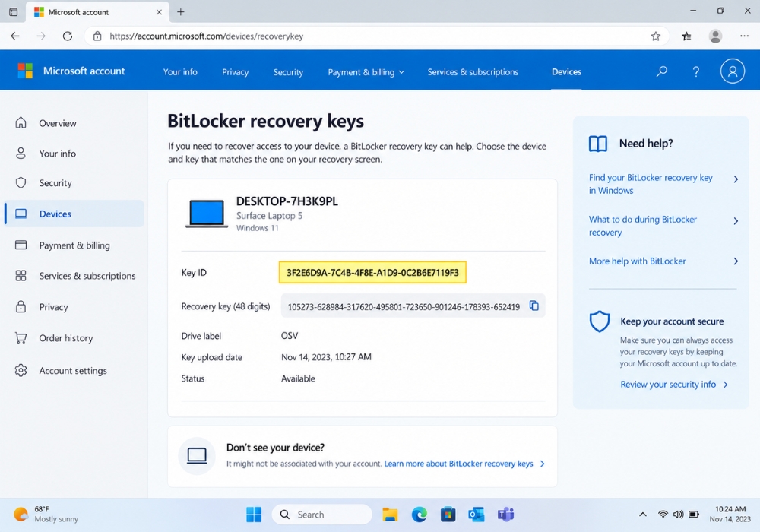This screenshot has width=760, height=532.
Task: Open Learn more about BitLocker recovery keys link
Action: tap(458, 464)
